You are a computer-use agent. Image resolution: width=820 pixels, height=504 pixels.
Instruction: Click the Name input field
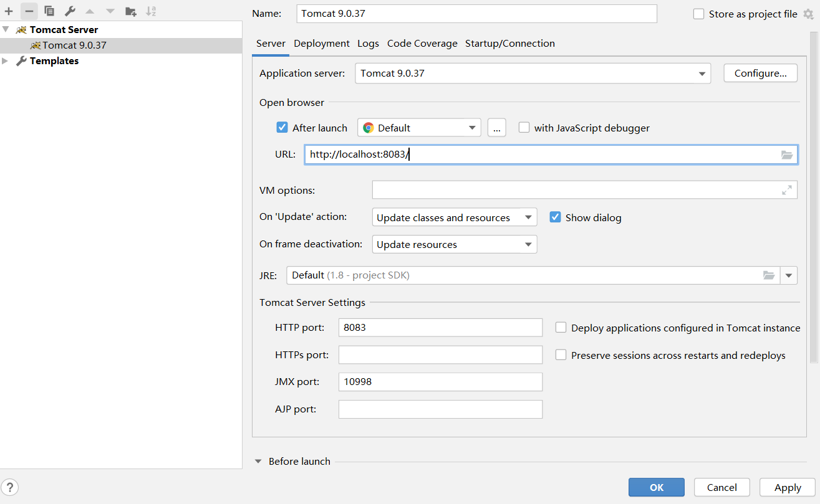point(476,14)
